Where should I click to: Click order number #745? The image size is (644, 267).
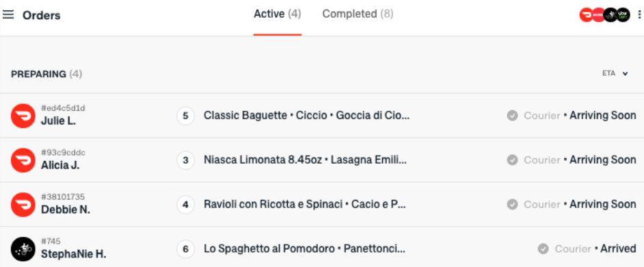[x=51, y=241]
